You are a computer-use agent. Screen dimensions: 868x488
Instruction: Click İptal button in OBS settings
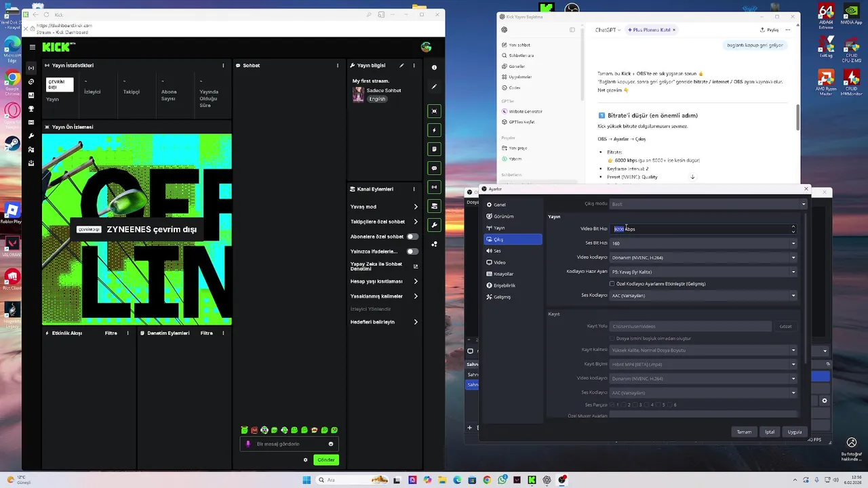770,432
